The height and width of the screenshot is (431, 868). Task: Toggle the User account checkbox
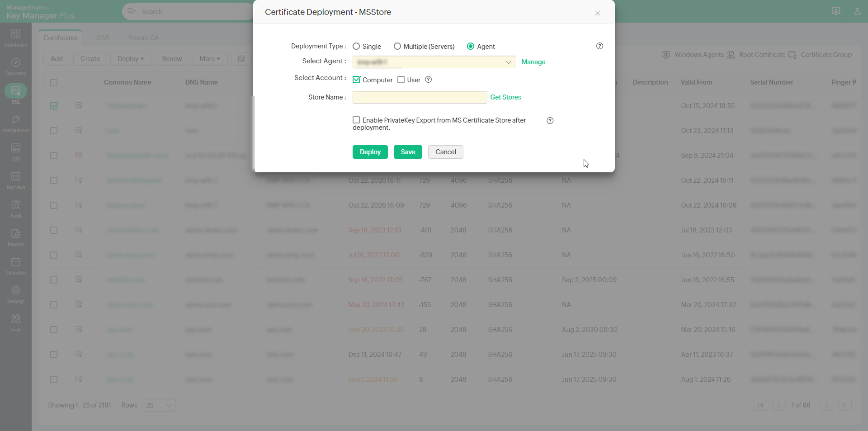click(x=401, y=80)
